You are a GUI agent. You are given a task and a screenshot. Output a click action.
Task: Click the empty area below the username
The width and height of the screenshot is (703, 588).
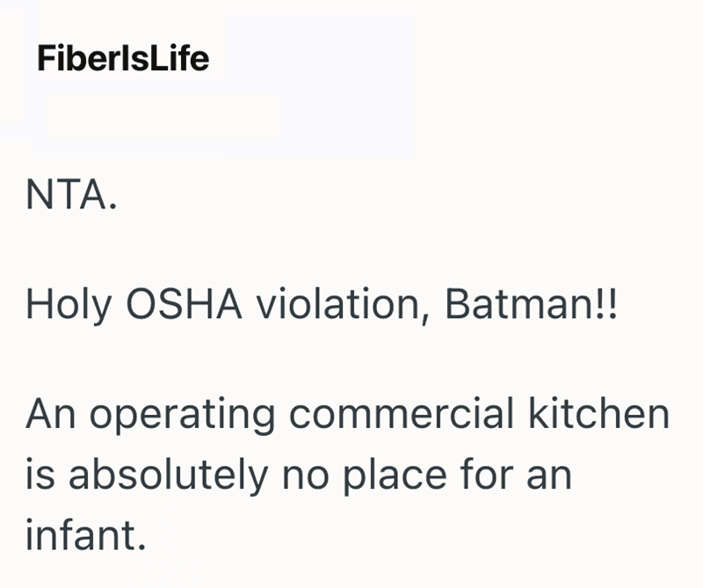click(x=162, y=117)
